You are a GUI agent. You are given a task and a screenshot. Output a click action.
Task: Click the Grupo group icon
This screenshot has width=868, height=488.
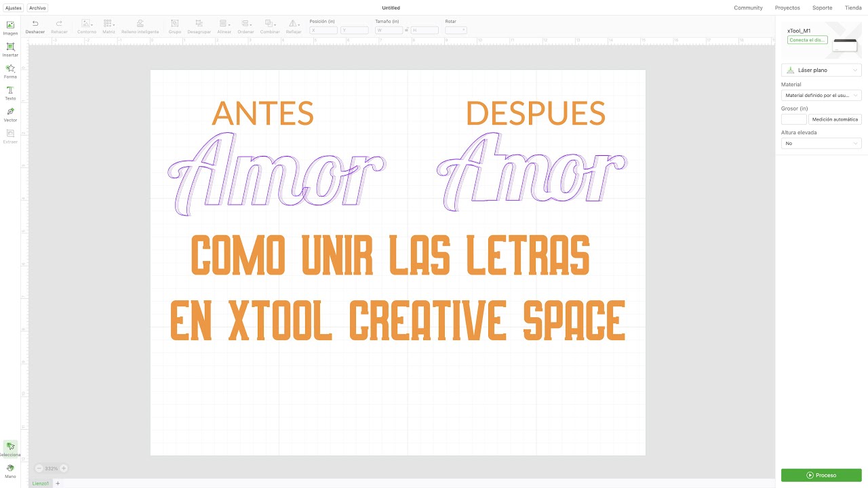click(174, 27)
